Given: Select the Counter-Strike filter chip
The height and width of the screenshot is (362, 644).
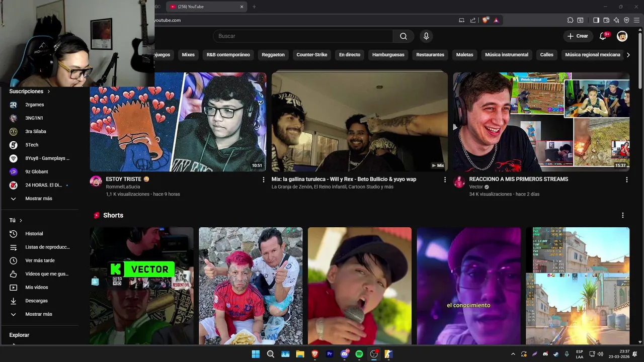Looking at the screenshot, I should (312, 55).
